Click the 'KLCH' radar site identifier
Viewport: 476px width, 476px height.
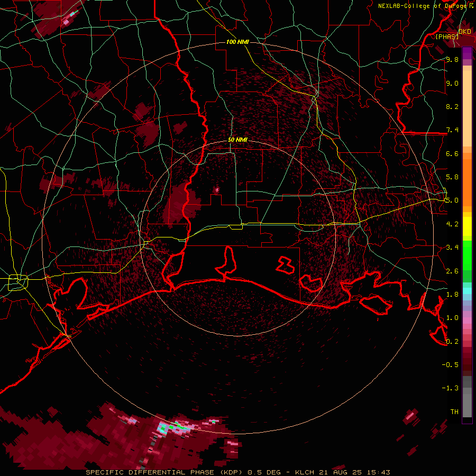click(306, 472)
